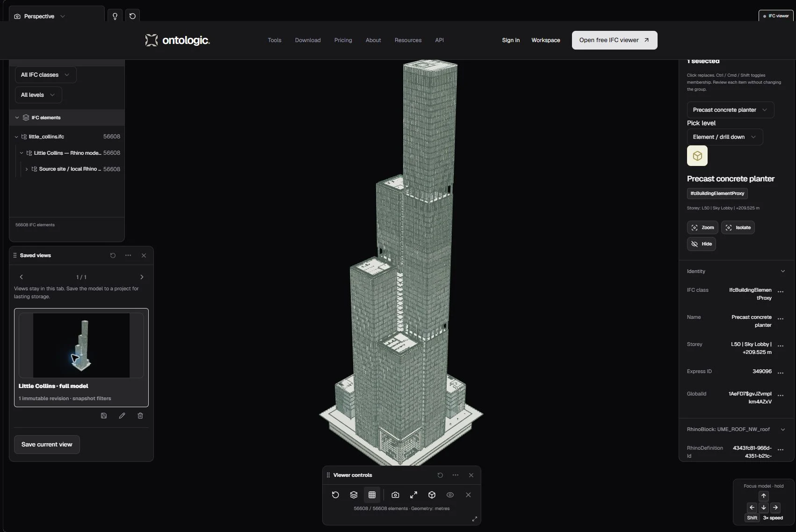Go to next saved view

[x=142, y=277]
